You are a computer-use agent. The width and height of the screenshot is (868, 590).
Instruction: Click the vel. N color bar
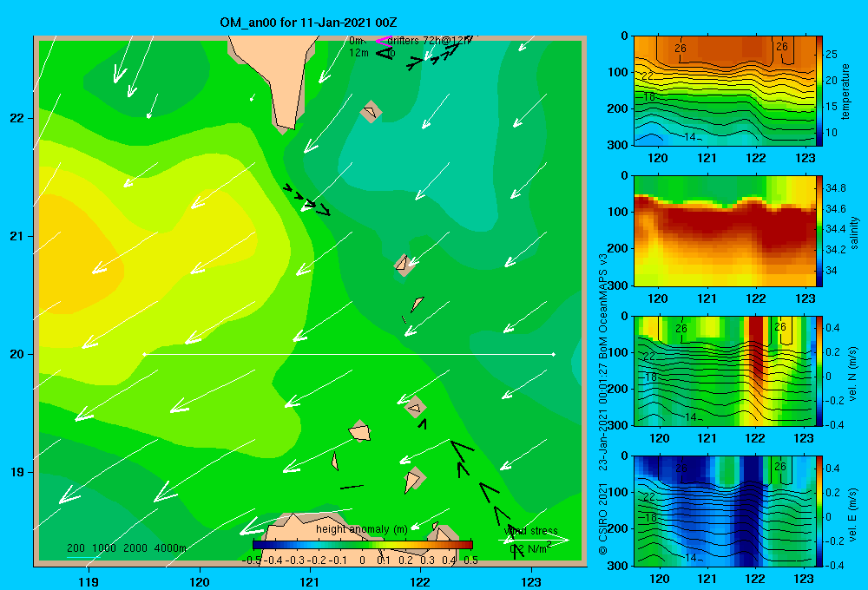pos(819,370)
